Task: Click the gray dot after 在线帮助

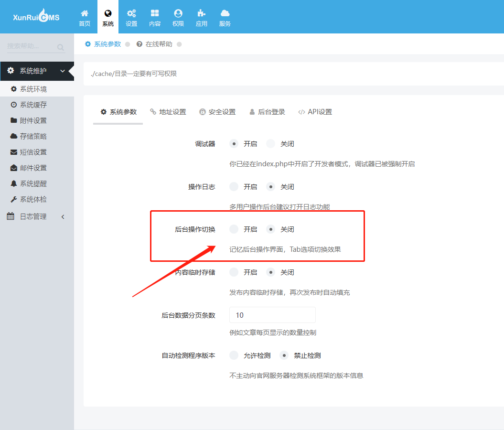Action: click(x=179, y=44)
